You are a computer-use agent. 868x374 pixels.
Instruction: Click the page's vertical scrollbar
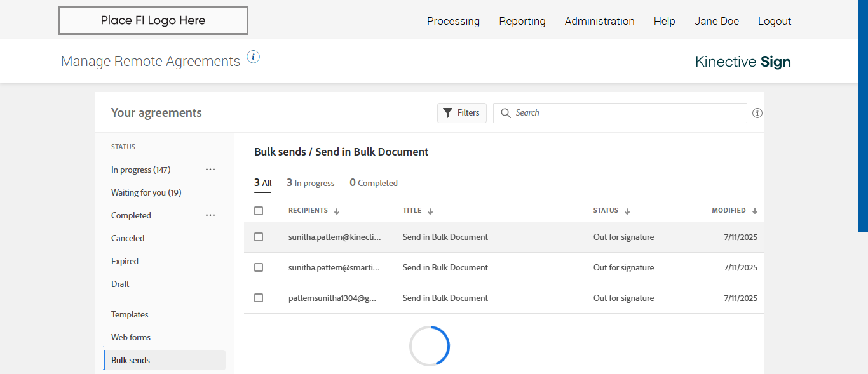coord(863,114)
